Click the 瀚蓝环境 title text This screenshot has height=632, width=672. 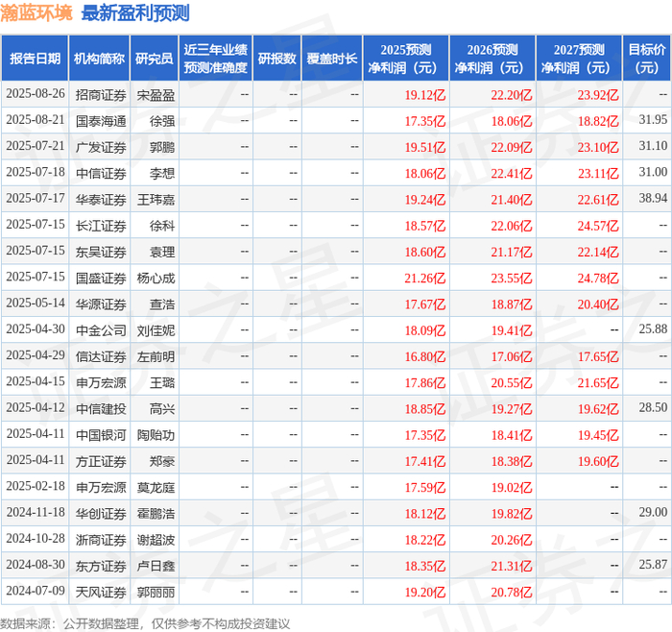click(x=36, y=13)
